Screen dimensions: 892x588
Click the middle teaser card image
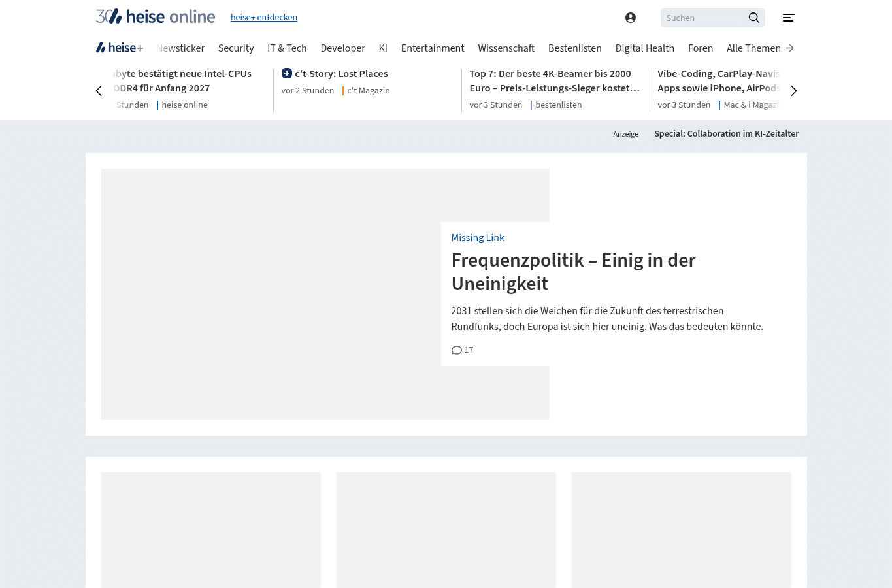[x=446, y=530]
